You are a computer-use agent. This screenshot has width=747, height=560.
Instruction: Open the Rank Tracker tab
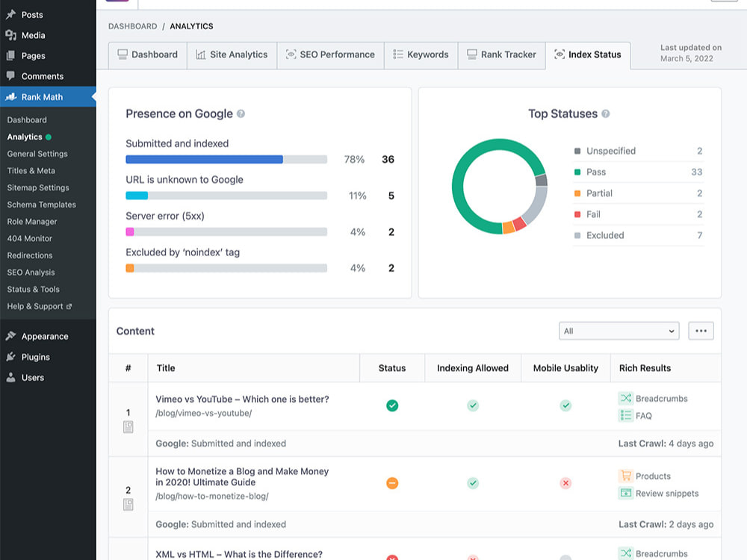502,55
